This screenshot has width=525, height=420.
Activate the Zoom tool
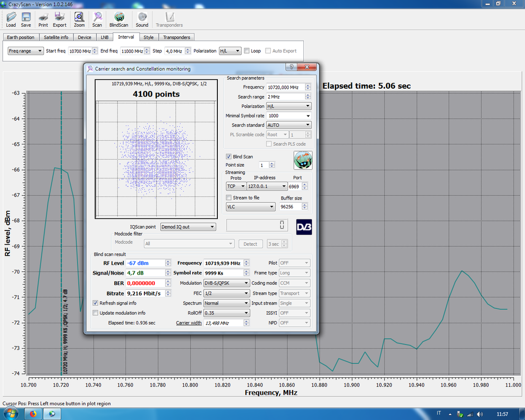click(79, 19)
